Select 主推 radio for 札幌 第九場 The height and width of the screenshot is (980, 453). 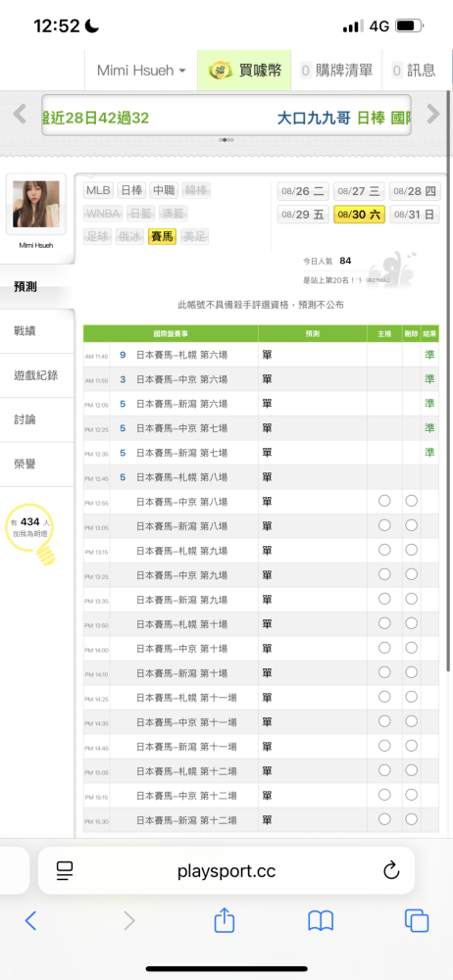384,550
